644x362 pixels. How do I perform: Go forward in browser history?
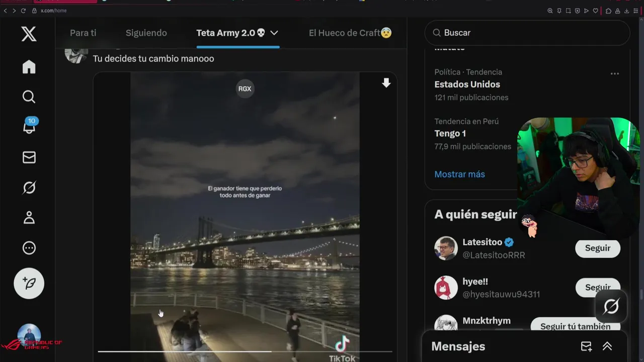pyautogui.click(x=14, y=11)
